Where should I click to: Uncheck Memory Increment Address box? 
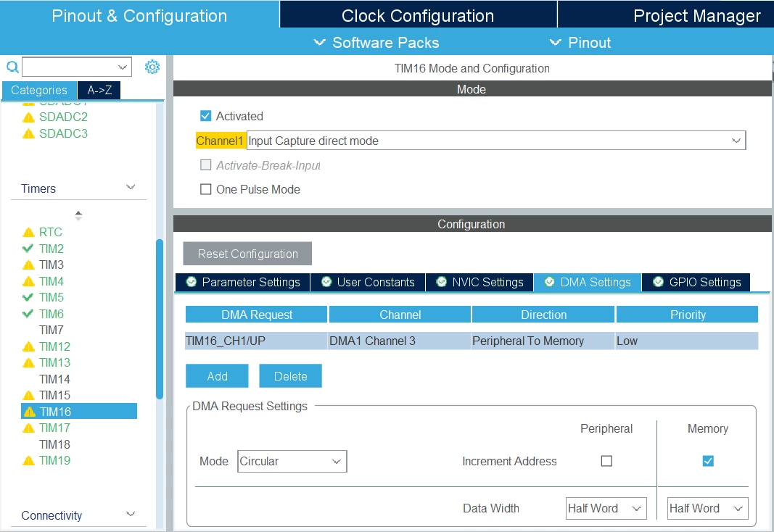pos(708,461)
